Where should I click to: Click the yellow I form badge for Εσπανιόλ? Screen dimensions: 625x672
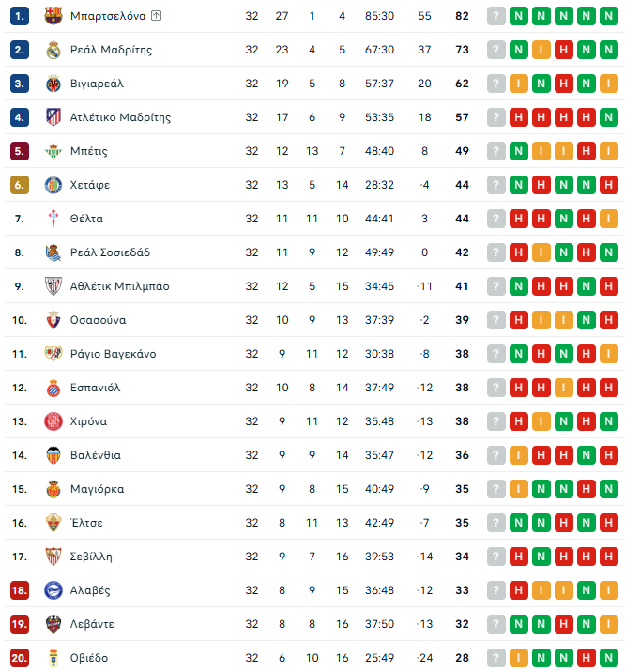(564, 388)
